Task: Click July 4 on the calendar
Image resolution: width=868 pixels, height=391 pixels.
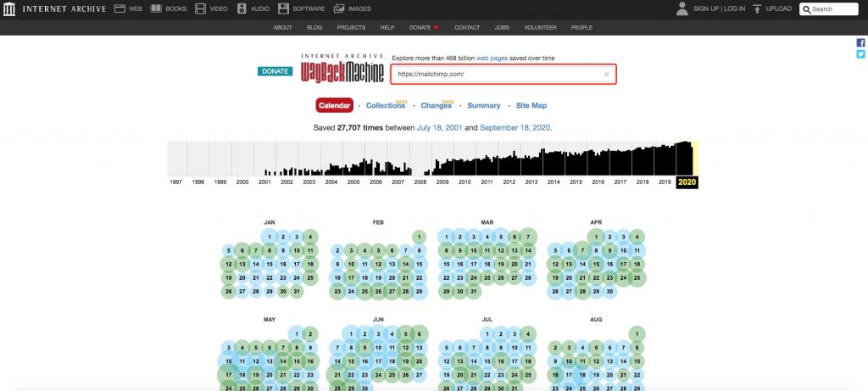Action: (528, 334)
